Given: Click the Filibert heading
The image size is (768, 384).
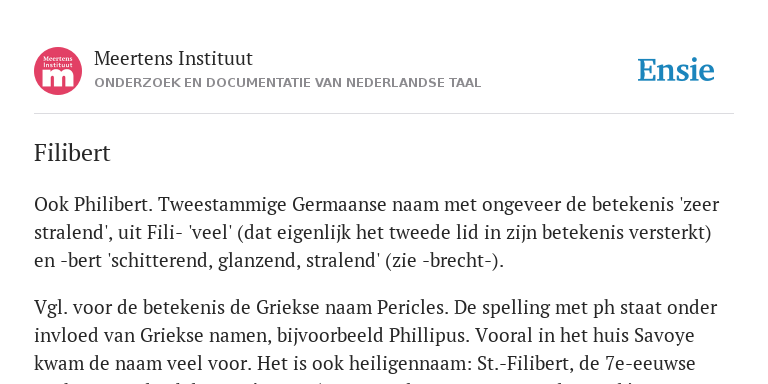Looking at the screenshot, I should pyautogui.click(x=72, y=153).
